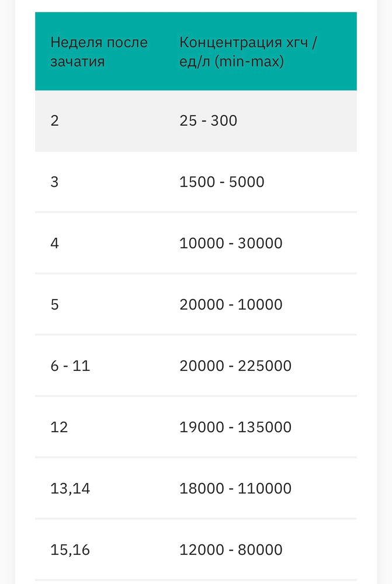The height and width of the screenshot is (584, 392).
Task: Click the '(min-max)' label in the header
Action: (249, 61)
